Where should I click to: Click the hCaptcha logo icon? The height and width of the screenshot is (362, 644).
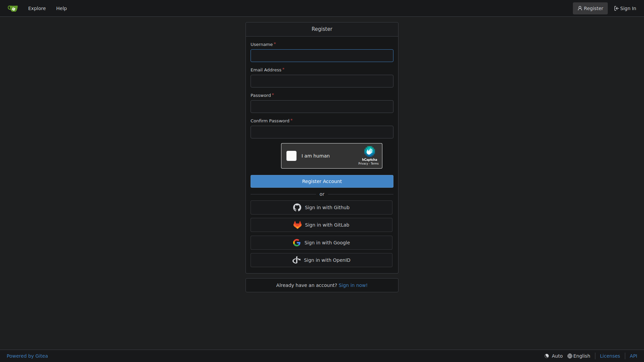(x=369, y=152)
